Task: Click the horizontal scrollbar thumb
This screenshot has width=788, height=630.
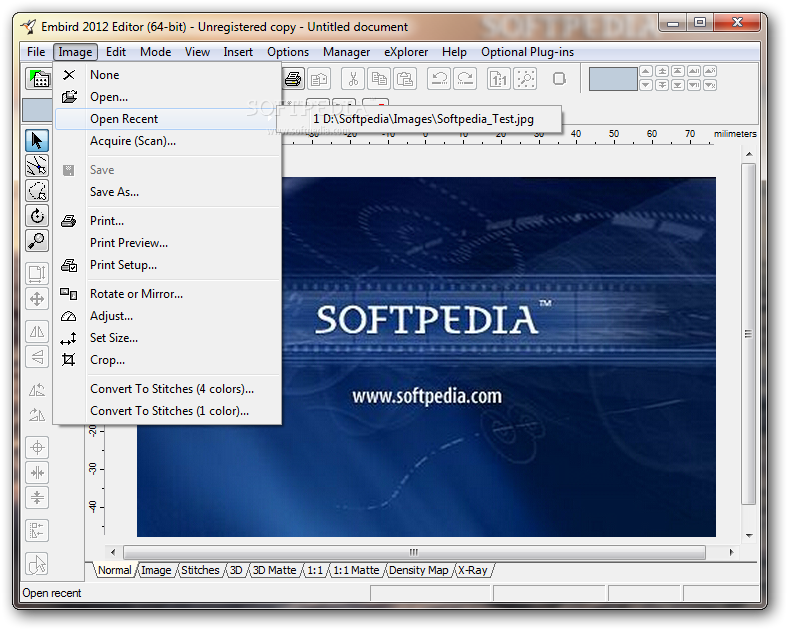Action: pos(414,552)
